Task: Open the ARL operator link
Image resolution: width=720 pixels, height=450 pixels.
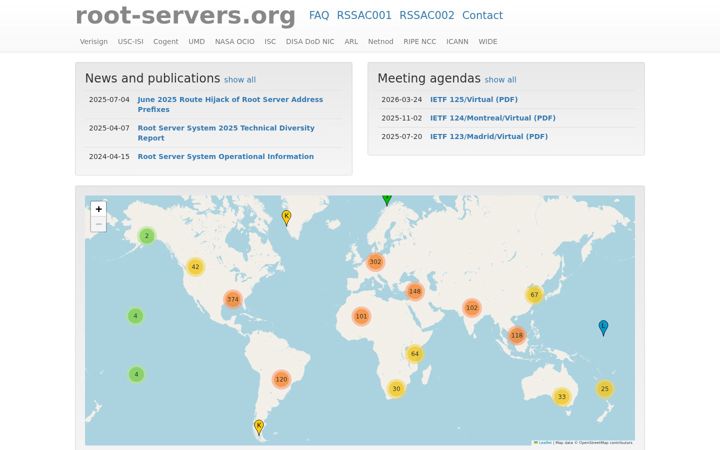Action: coord(351,41)
